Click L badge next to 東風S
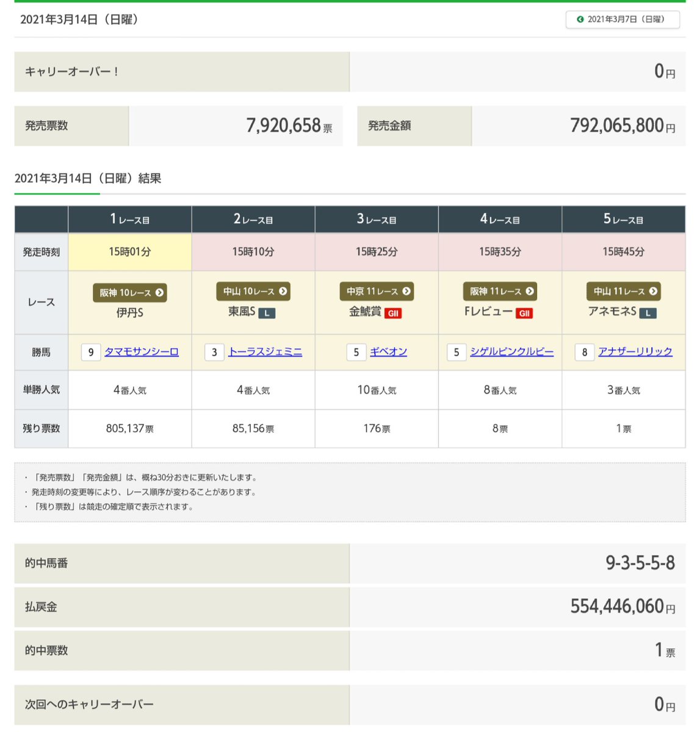 coord(267,314)
